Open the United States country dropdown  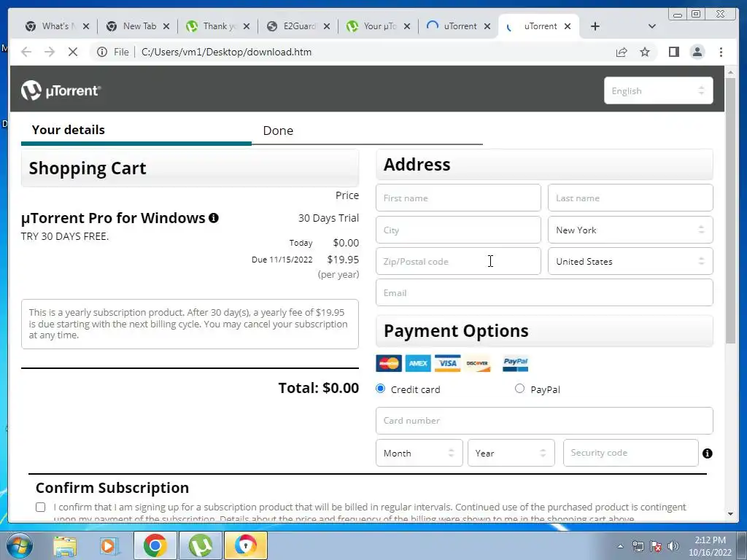tap(630, 262)
